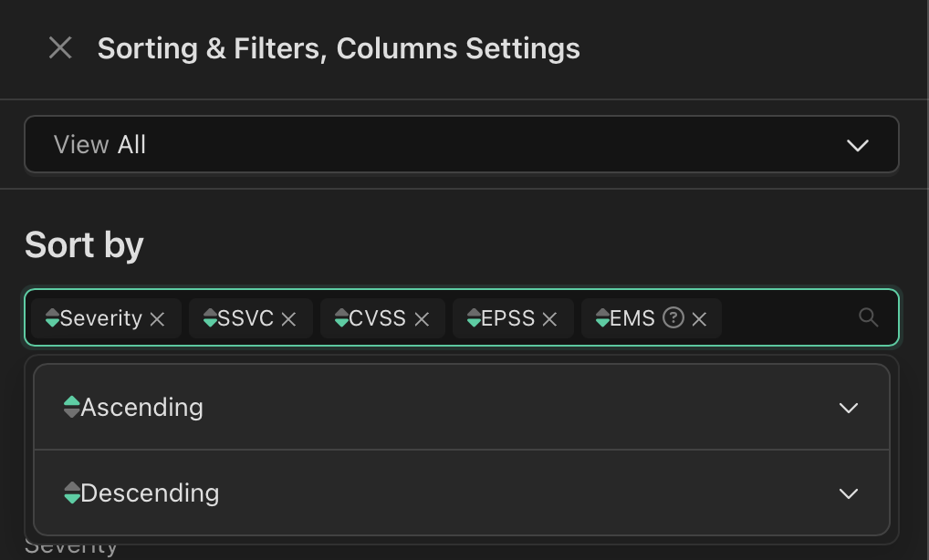Click the sort-order icon beside Descending
The width and height of the screenshot is (929, 560).
pyautogui.click(x=71, y=493)
